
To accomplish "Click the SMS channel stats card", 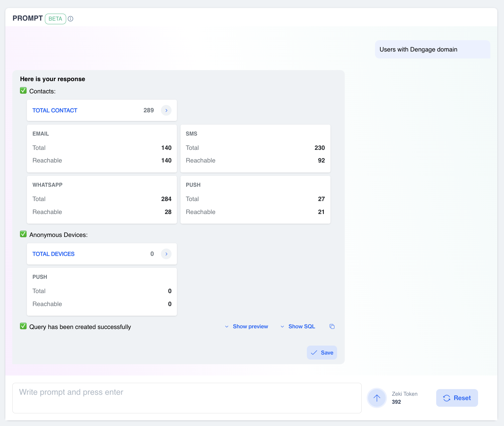I will coord(255,148).
